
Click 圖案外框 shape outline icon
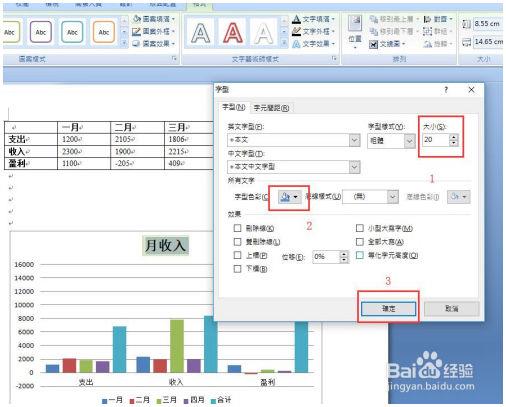click(136, 31)
